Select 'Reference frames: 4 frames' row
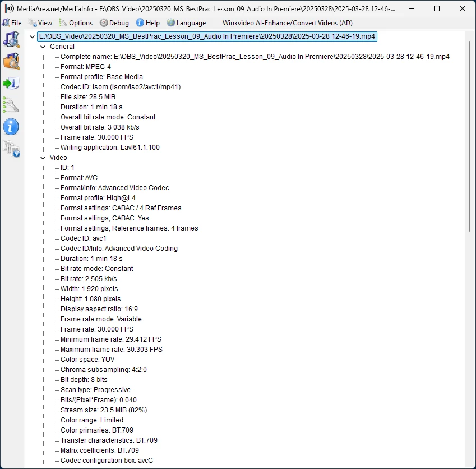This screenshot has width=476, height=469. 130,228
